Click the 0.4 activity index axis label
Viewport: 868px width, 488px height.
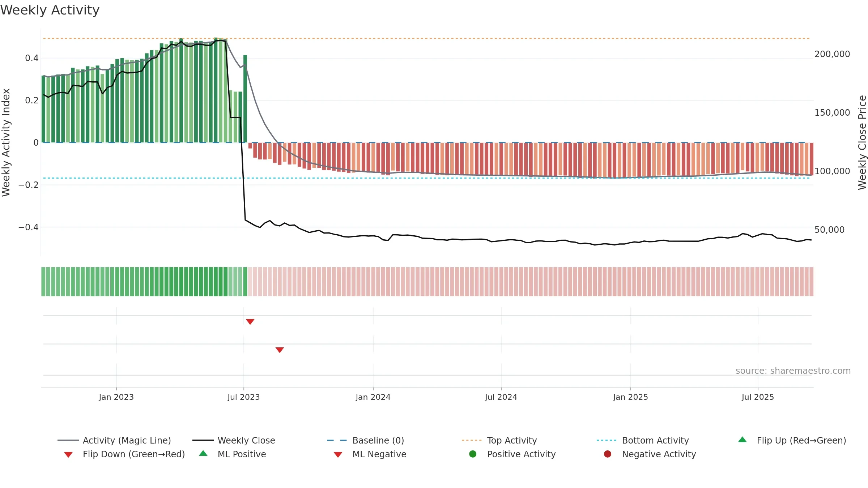(32, 58)
